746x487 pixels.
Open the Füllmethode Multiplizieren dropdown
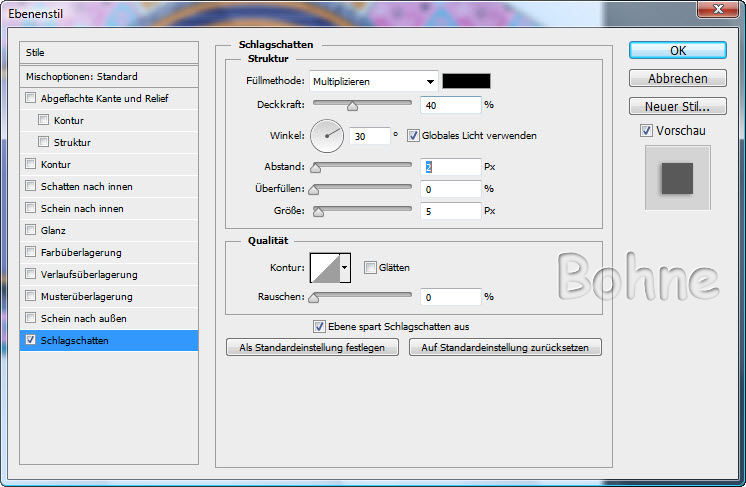(x=374, y=81)
